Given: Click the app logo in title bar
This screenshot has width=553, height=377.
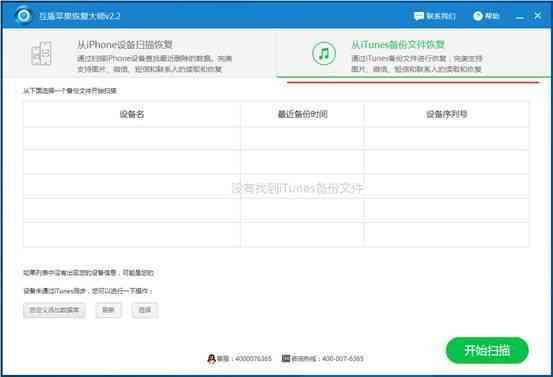Looking at the screenshot, I should (x=24, y=16).
